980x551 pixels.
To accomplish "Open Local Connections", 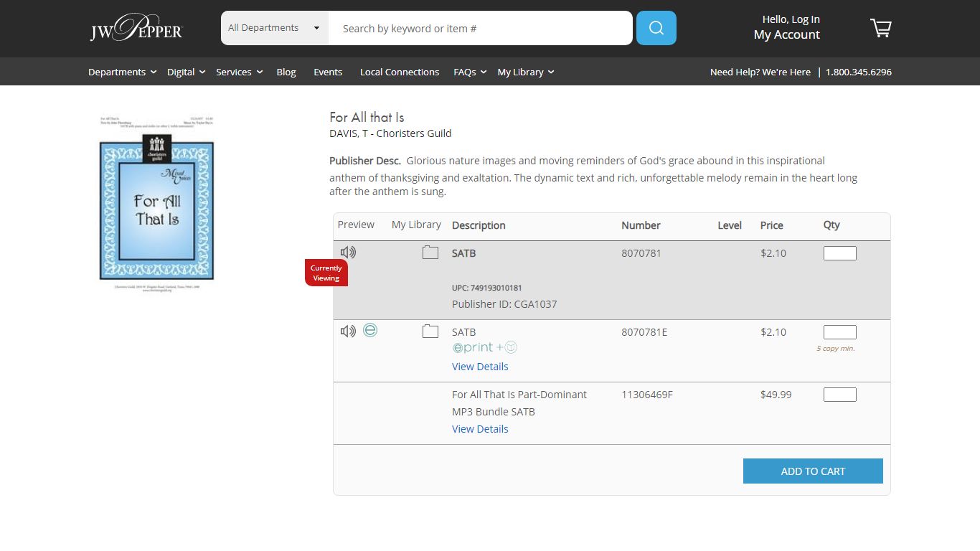I will [400, 72].
